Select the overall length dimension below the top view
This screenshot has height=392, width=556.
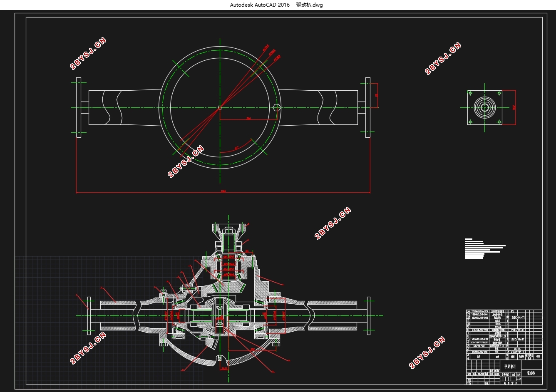[x=223, y=191]
